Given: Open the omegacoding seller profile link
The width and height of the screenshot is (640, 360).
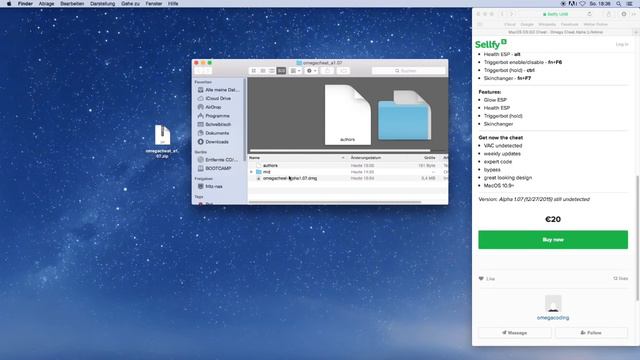Looking at the screenshot, I should [x=553, y=318].
